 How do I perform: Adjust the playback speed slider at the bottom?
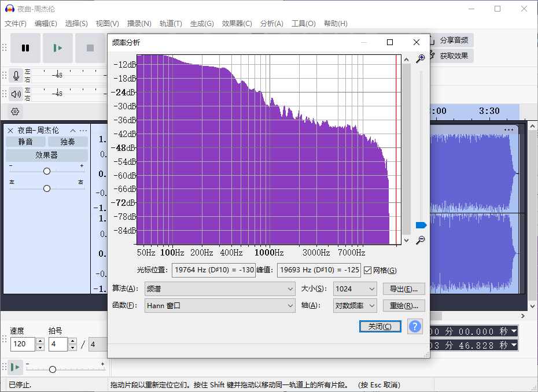(52, 368)
